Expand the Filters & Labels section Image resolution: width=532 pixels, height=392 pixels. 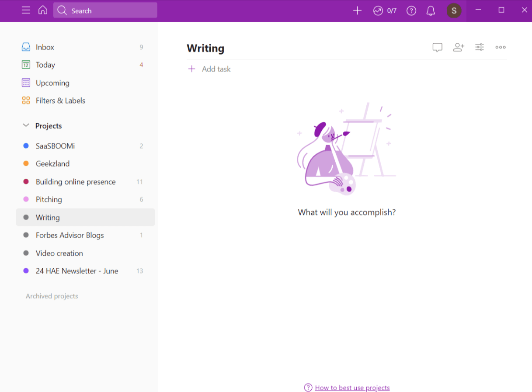[x=60, y=101]
